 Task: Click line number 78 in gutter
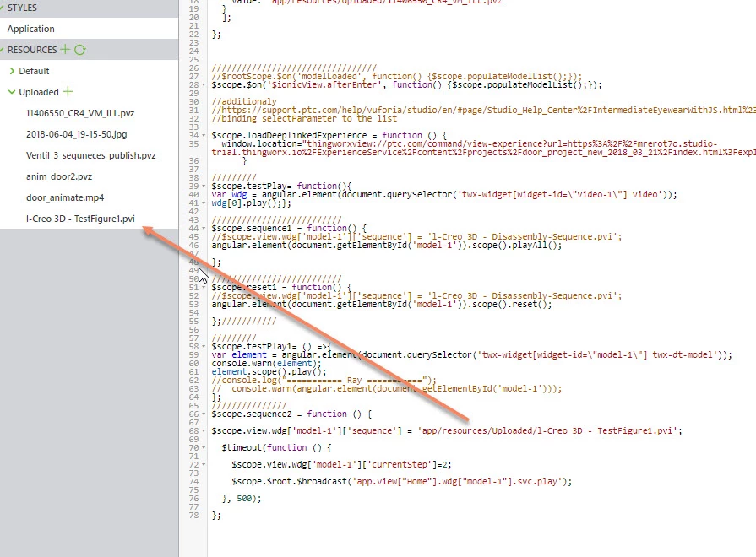click(x=193, y=515)
